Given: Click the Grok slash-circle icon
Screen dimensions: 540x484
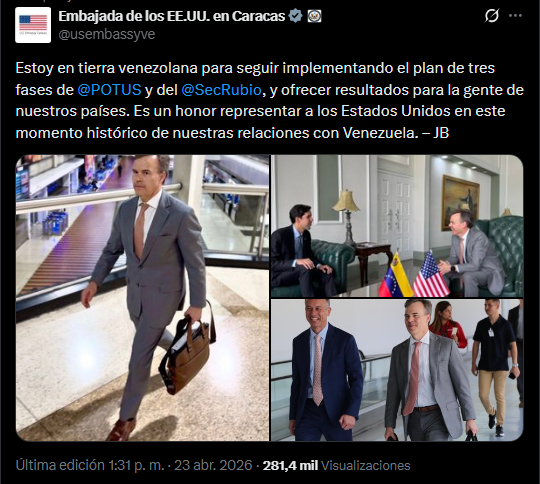Looking at the screenshot, I should pos(491,16).
